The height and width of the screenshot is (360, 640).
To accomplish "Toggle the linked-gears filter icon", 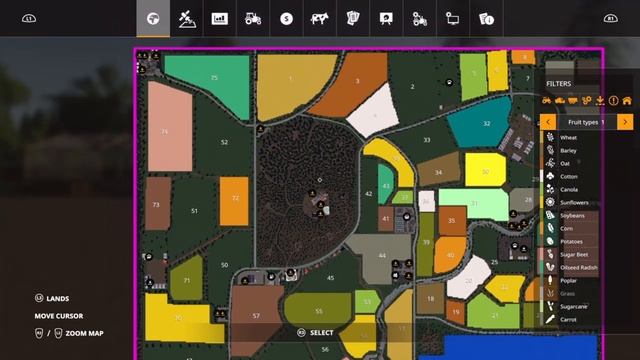I will click(x=587, y=100).
